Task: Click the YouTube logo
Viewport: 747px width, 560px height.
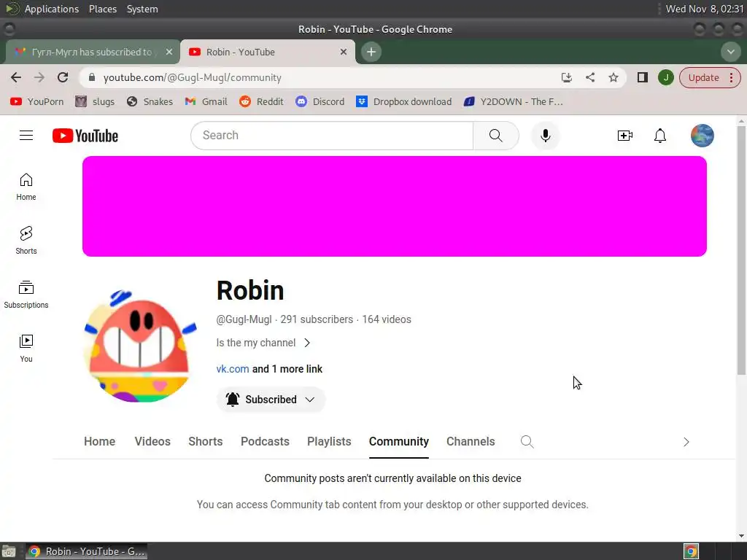Action: pos(85,136)
